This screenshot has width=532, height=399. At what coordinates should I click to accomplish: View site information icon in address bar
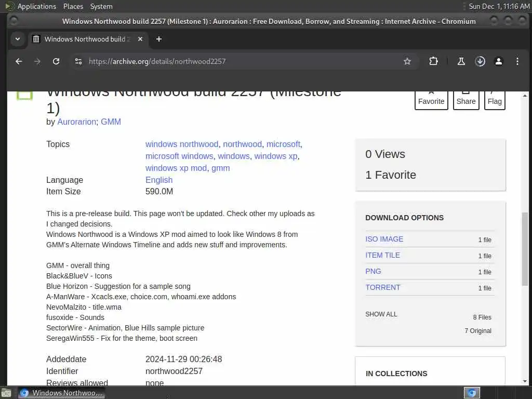78,61
